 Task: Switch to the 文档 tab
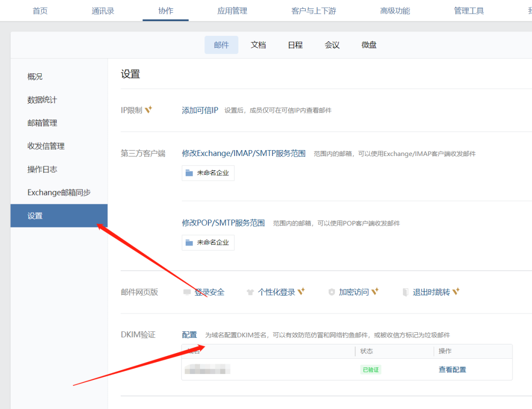[258, 45]
